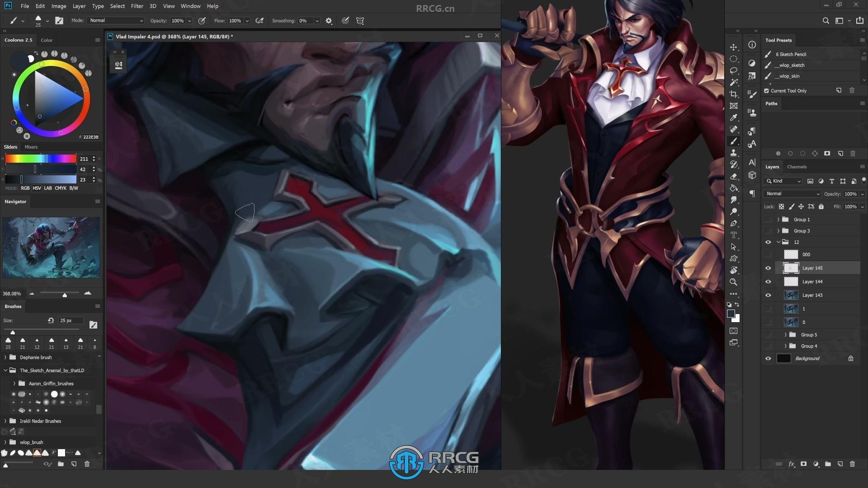Open layer blend mode Normal dropdown
The width and height of the screenshot is (868, 488).
[792, 194]
